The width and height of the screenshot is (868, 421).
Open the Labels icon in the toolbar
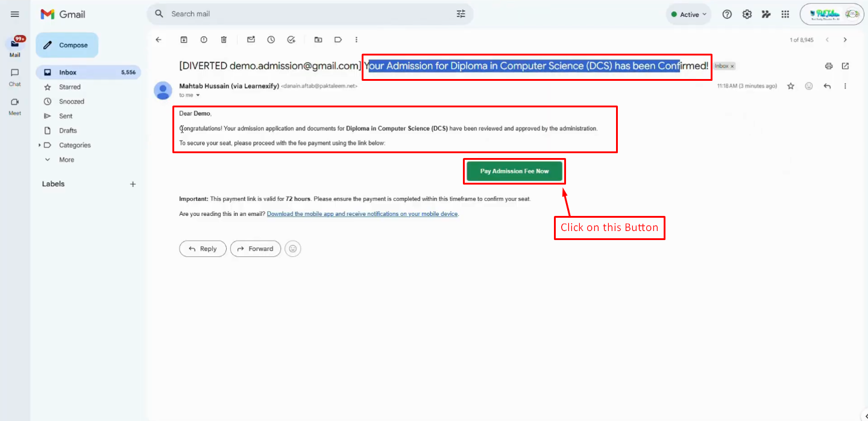(x=338, y=40)
